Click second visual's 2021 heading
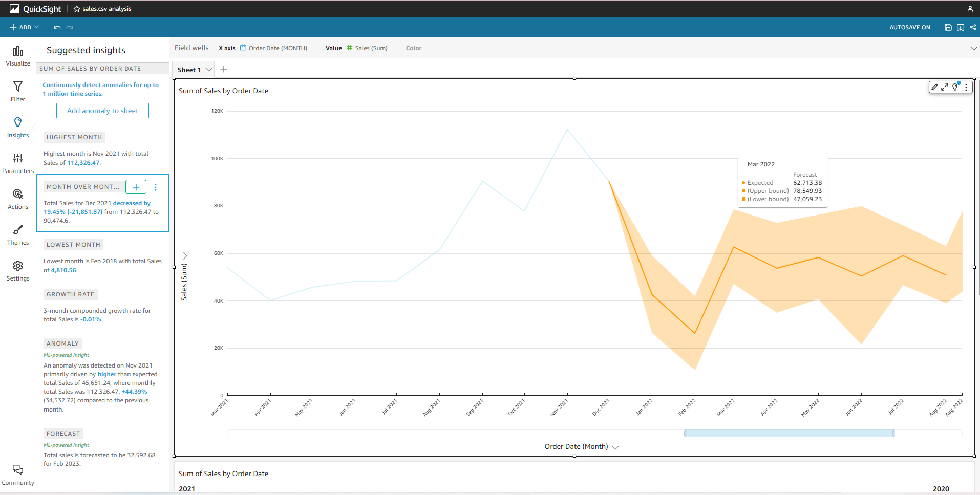The width and height of the screenshot is (980, 495). coord(187,489)
